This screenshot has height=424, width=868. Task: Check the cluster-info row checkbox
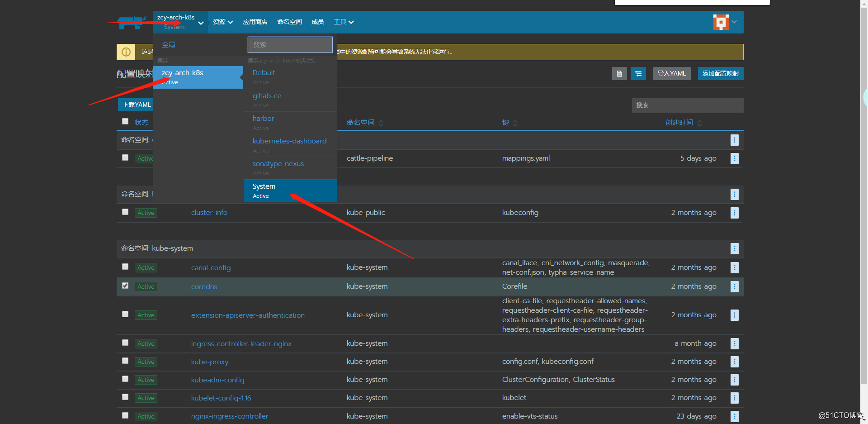[x=125, y=212]
